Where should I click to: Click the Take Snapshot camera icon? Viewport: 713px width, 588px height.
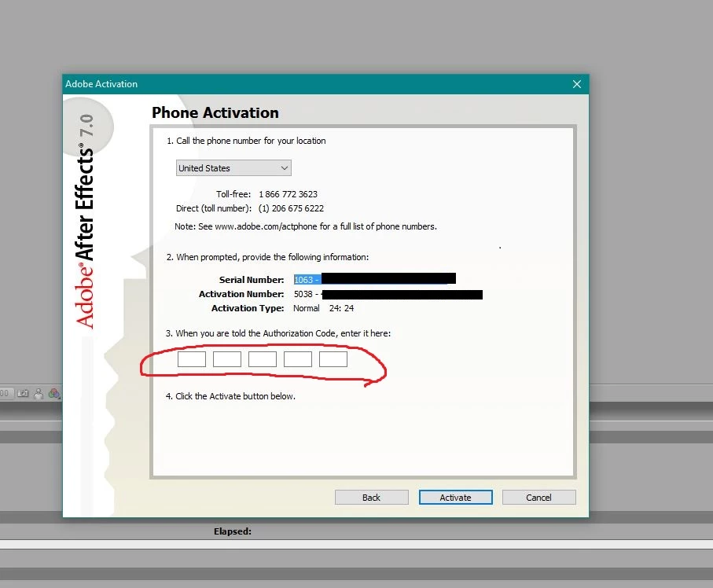coord(23,393)
